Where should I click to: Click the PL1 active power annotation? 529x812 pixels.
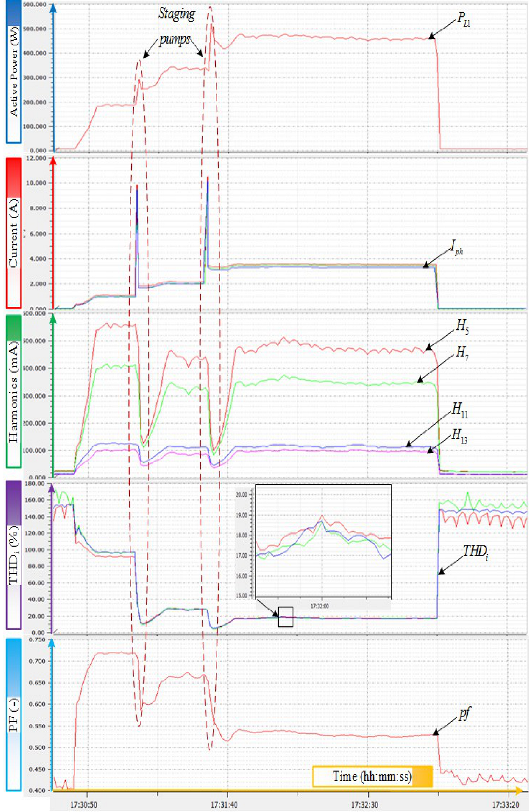point(464,19)
